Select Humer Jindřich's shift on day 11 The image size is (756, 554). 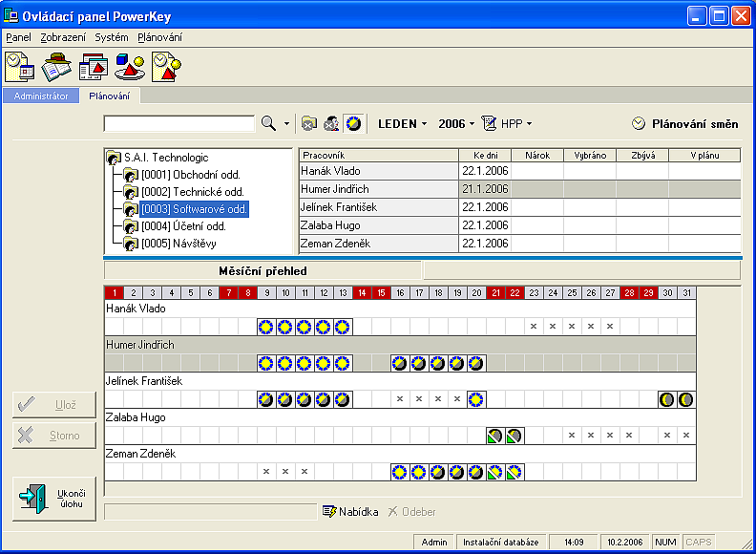(304, 363)
